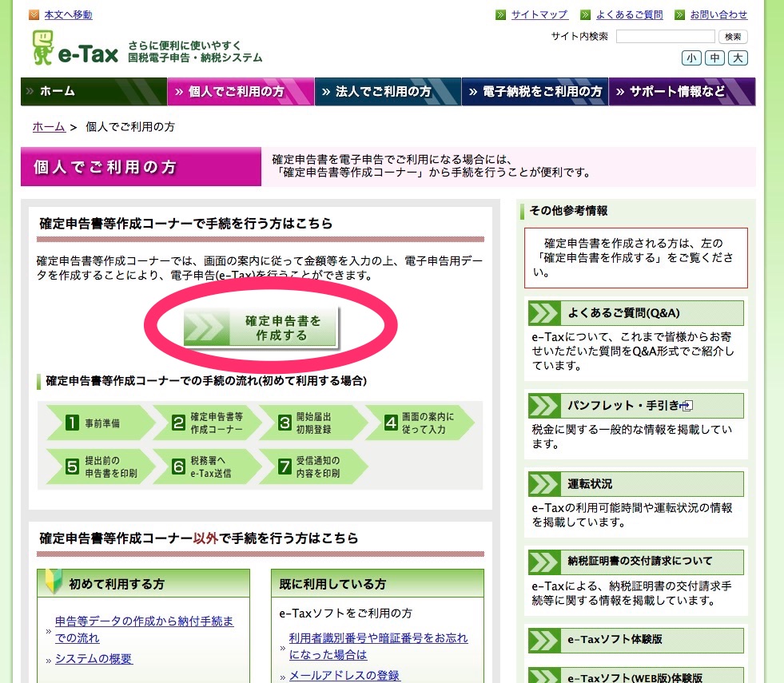Select step 6 税務署へe-Tax送信
The image size is (784, 683).
(206, 467)
